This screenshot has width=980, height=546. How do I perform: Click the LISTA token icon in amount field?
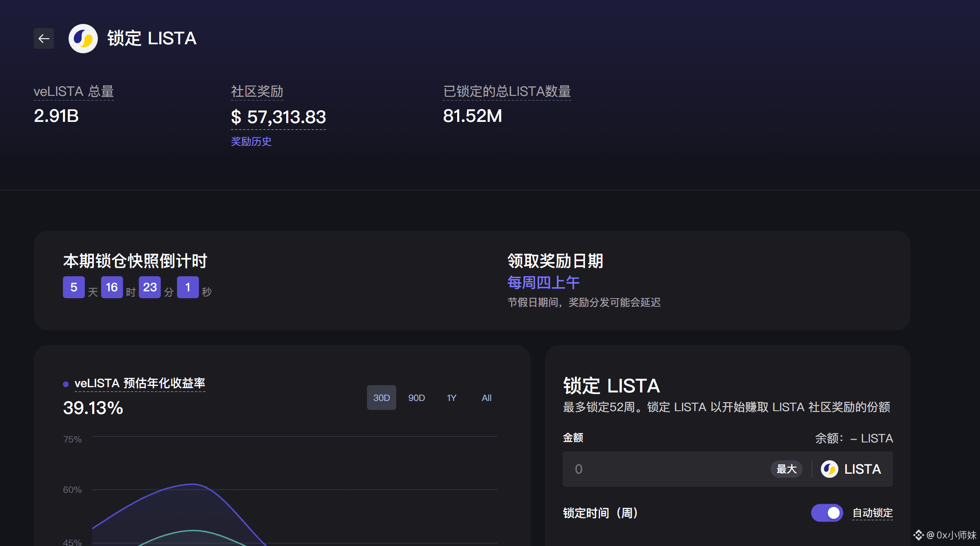point(829,469)
